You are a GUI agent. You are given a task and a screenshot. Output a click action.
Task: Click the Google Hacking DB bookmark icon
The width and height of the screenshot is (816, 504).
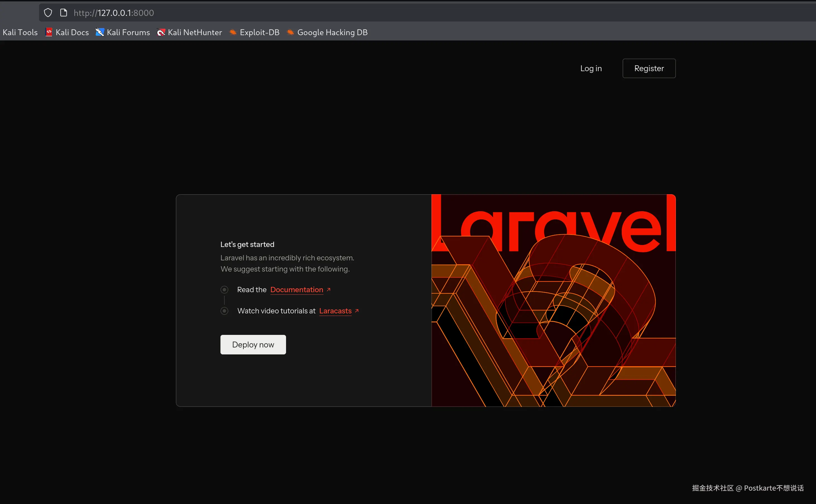[290, 32]
